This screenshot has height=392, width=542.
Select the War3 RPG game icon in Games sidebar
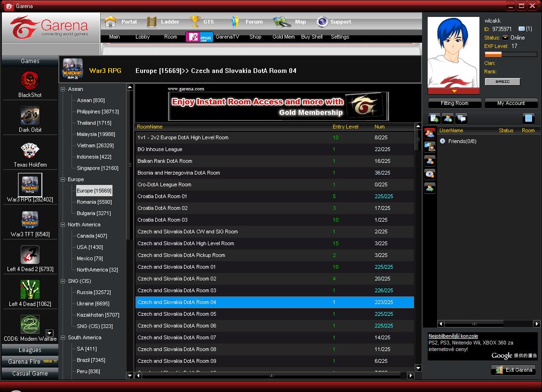click(30, 184)
